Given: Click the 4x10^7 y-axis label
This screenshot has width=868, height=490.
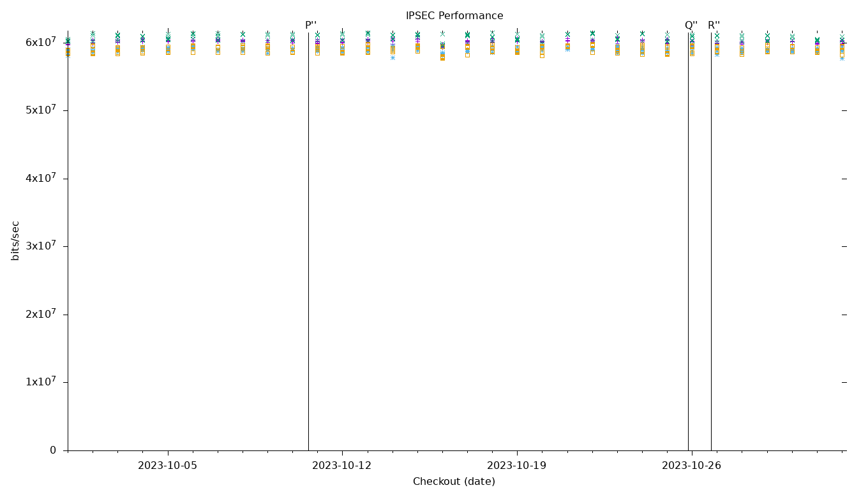Looking at the screenshot, I should 41,177.
